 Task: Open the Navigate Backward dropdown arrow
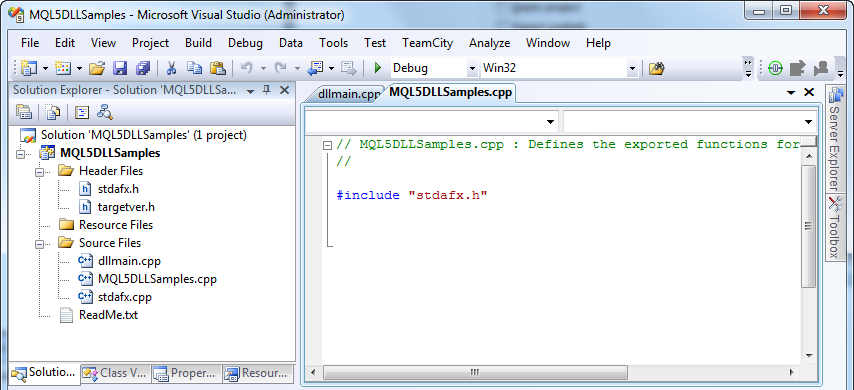(331, 68)
